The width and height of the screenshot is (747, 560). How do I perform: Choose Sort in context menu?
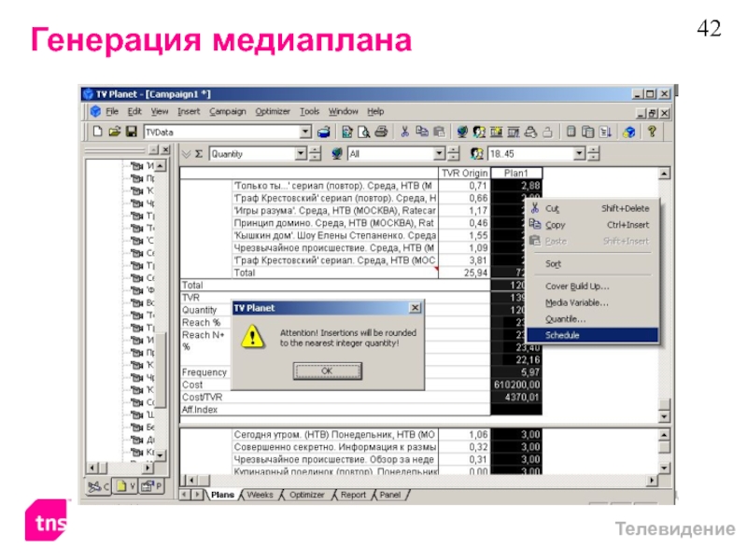pos(593,264)
